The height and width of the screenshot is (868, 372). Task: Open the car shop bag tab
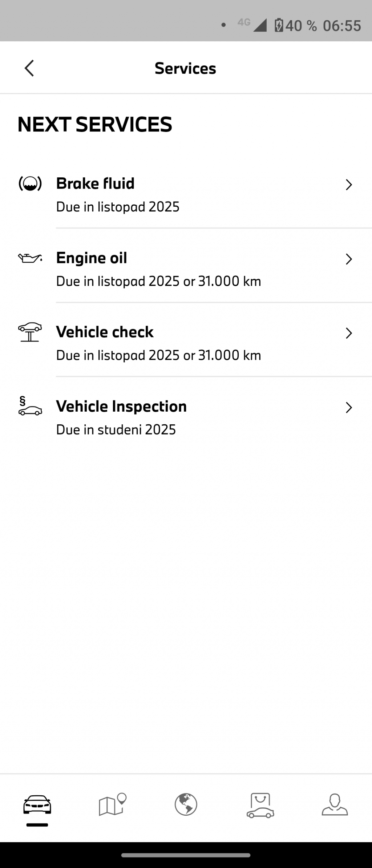[260, 805]
